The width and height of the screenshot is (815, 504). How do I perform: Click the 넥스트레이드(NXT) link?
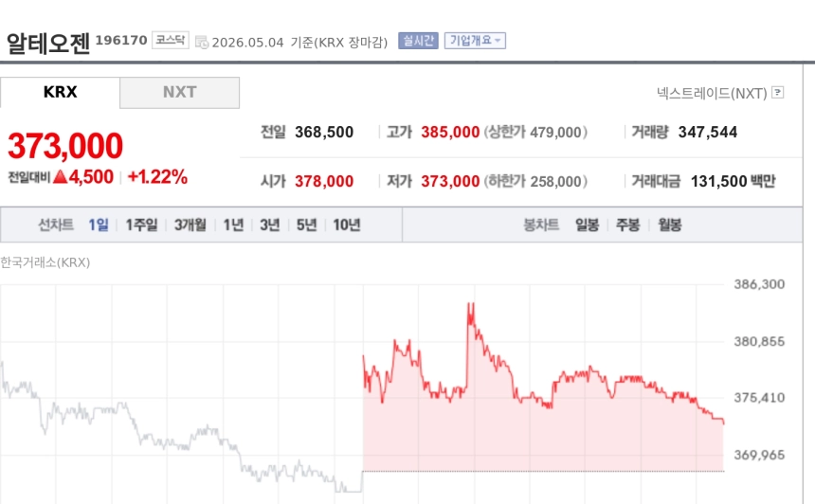(712, 93)
